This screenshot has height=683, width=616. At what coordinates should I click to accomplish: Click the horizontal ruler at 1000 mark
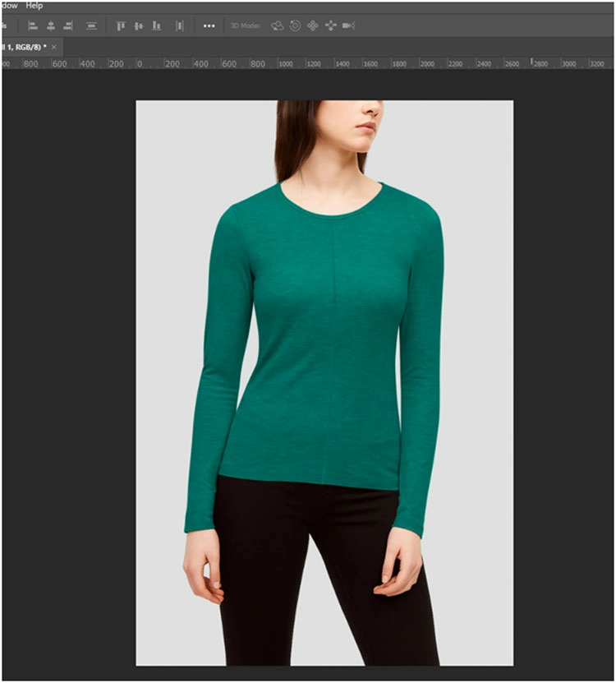[286, 64]
